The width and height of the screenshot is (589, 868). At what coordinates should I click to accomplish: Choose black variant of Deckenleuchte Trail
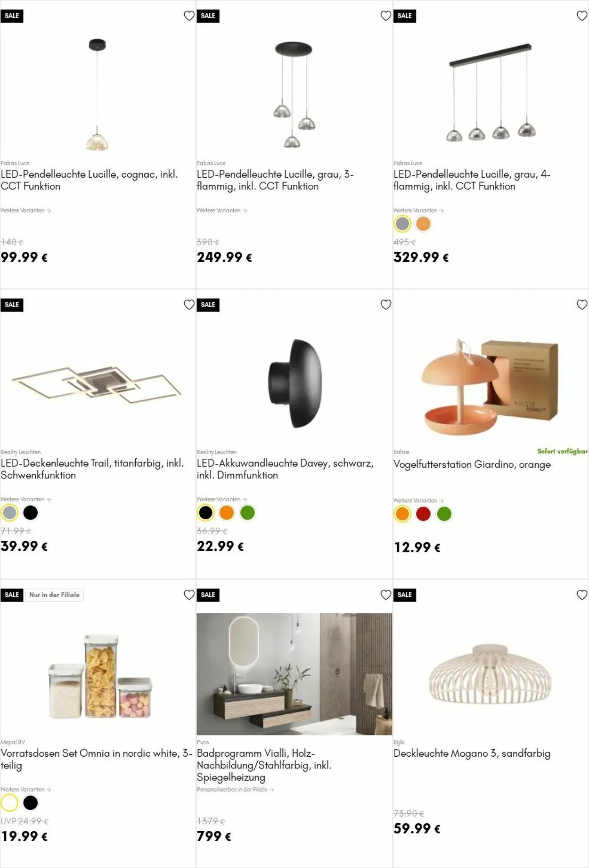(31, 513)
